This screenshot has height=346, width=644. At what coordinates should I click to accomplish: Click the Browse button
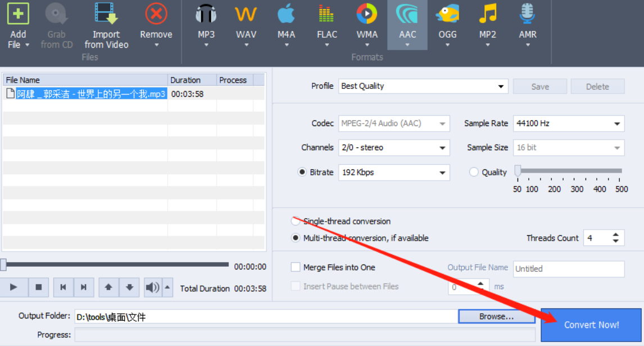[497, 316]
